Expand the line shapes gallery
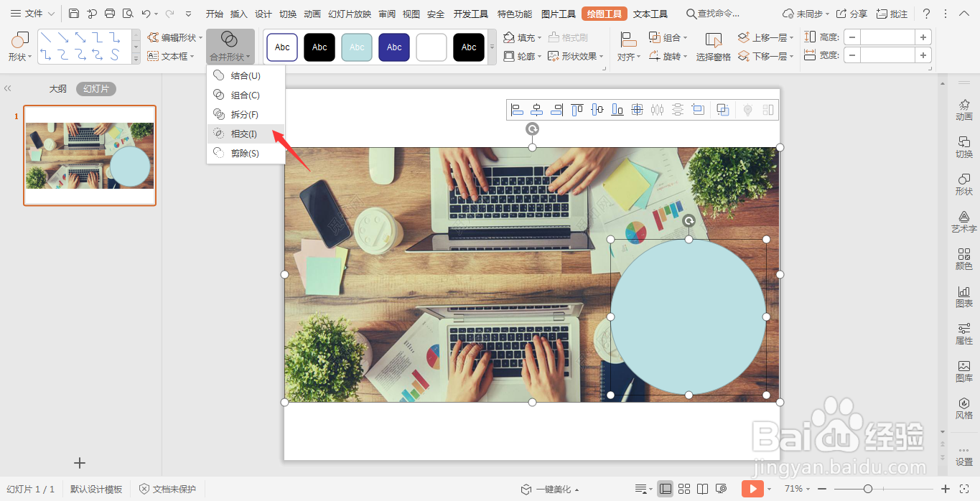Viewport: 980px width, 501px height. [x=136, y=59]
